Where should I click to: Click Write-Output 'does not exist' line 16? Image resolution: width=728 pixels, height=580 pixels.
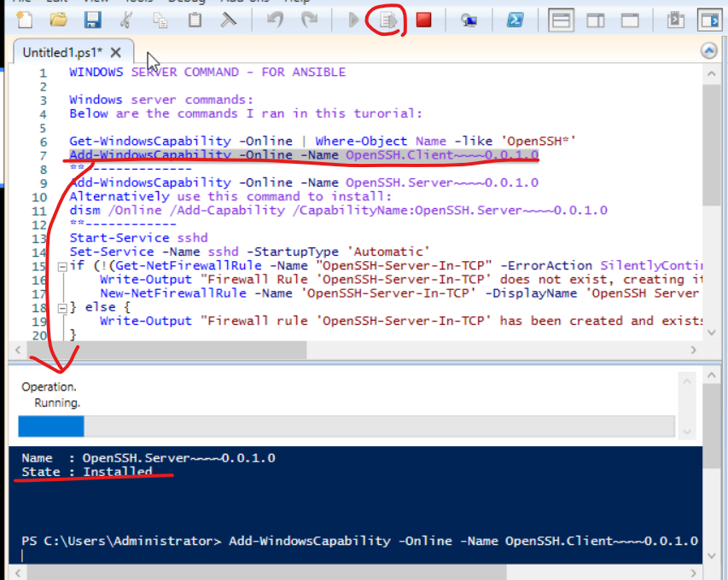point(400,280)
